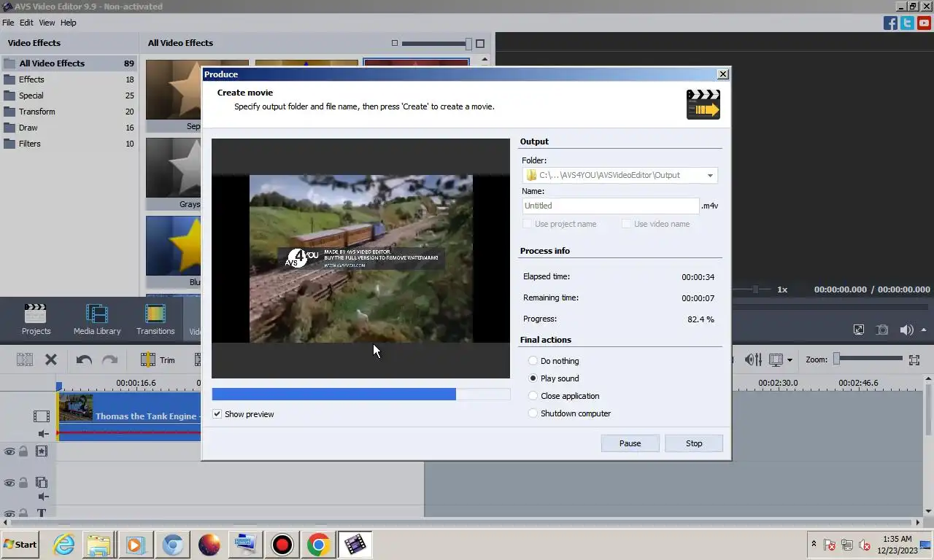
Task: Click the preview volume speaker icon
Action: tap(906, 330)
